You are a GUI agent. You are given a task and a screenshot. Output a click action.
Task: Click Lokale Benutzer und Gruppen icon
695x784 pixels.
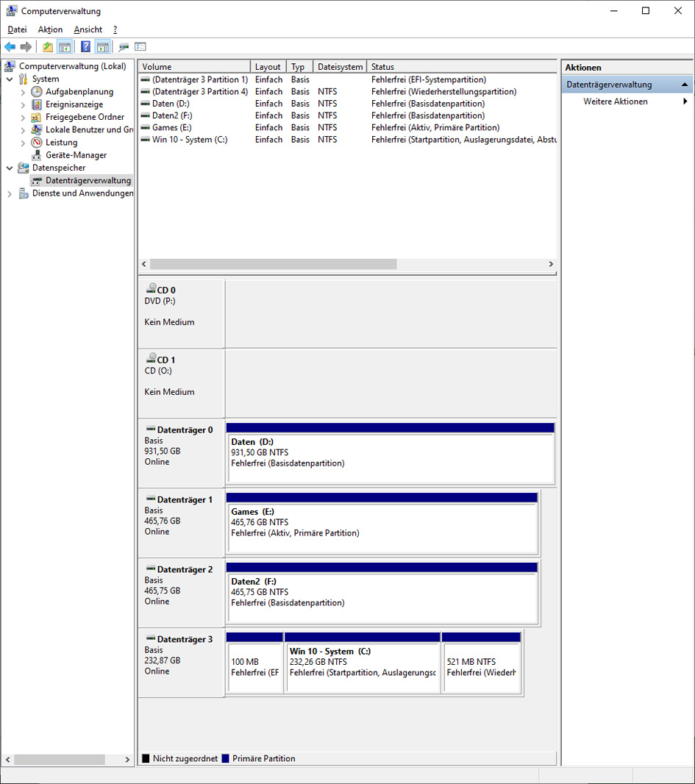tap(37, 129)
